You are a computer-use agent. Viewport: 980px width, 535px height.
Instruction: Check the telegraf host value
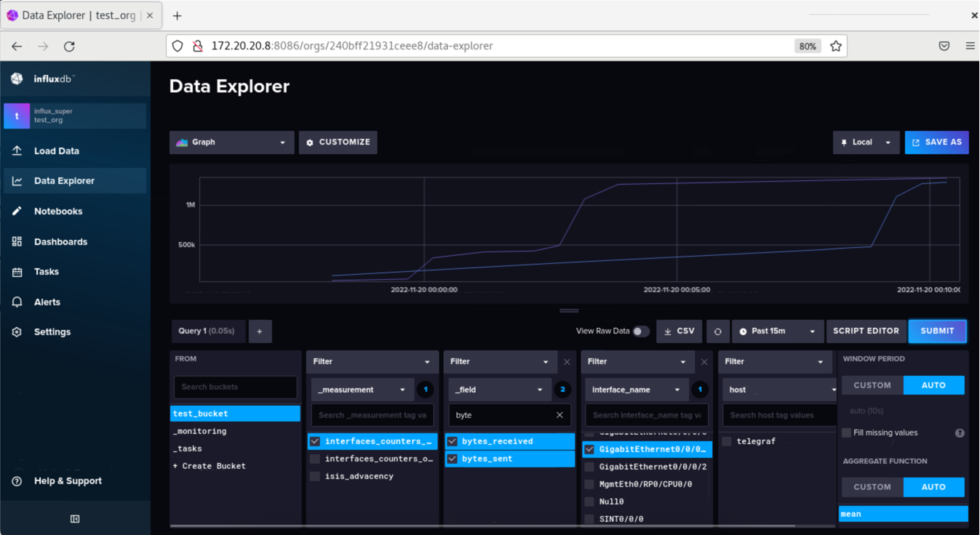[x=727, y=441]
